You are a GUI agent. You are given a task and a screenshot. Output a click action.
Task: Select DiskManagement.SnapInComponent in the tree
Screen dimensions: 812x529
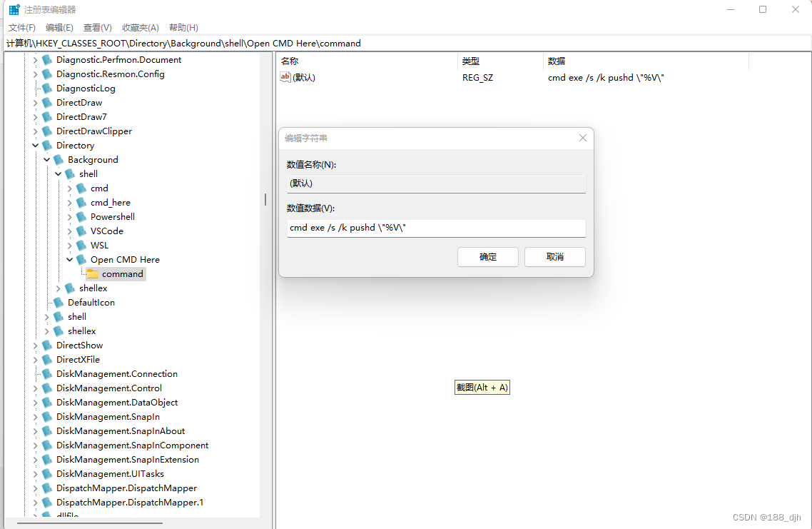point(132,445)
